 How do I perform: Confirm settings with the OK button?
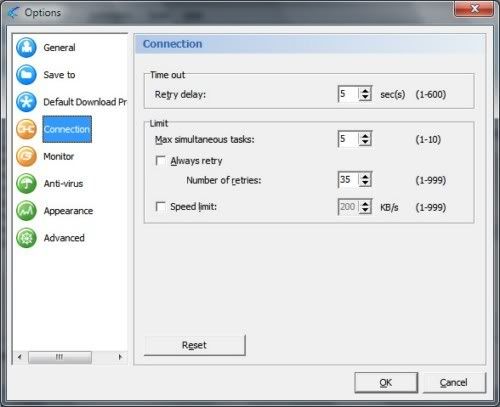click(386, 382)
